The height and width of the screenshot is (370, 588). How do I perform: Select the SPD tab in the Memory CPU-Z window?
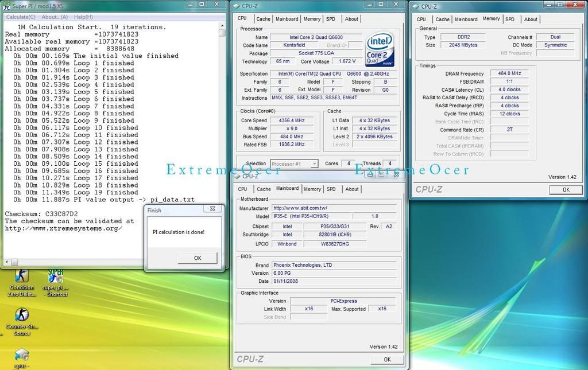pyautogui.click(x=510, y=19)
